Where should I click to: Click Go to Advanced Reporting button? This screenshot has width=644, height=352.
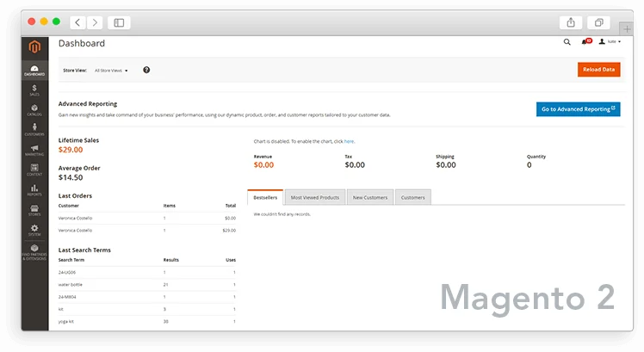(579, 109)
